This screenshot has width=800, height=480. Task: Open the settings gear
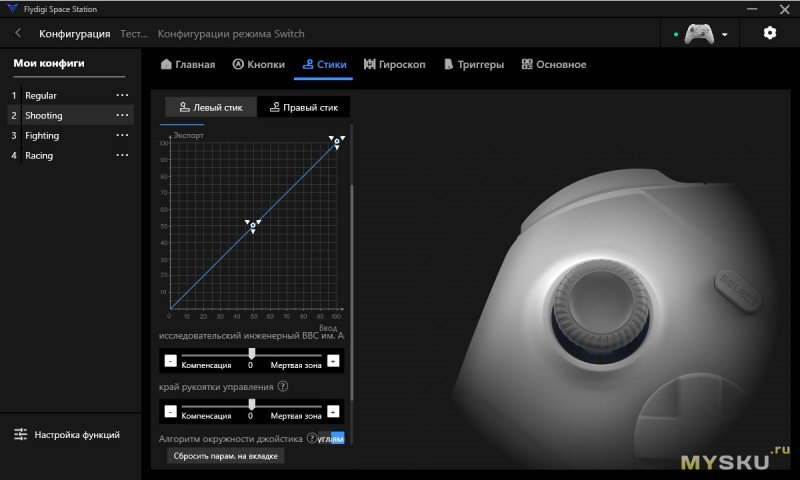click(769, 33)
